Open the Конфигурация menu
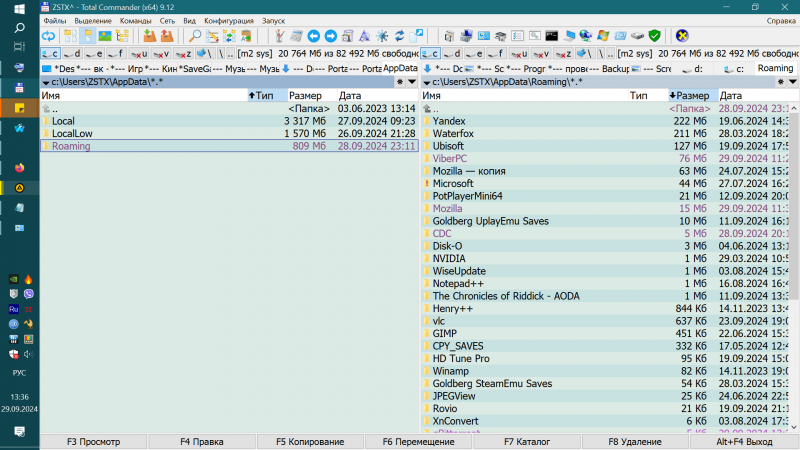 tap(228, 20)
